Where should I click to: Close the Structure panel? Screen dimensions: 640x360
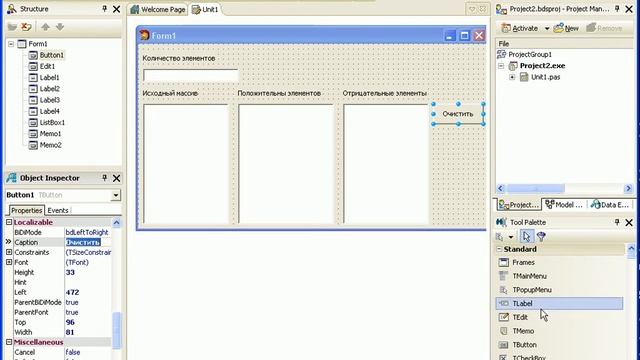tap(117, 9)
